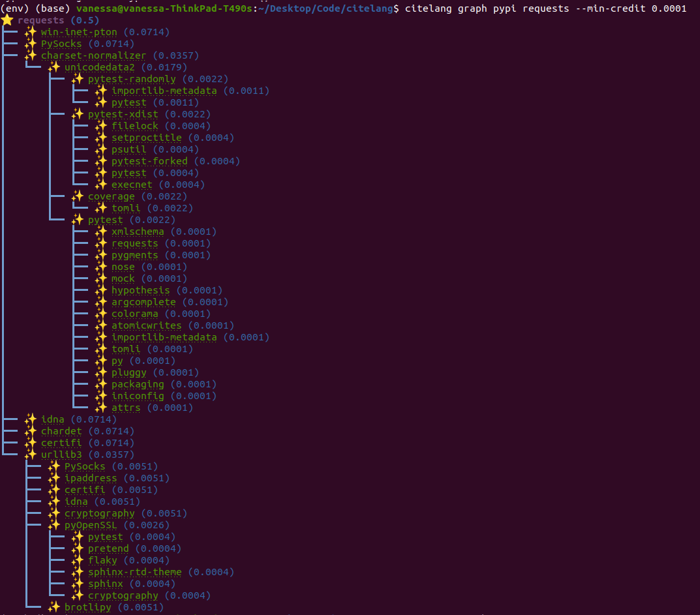Click the sparkle icon beside hypothesis
Image resolution: width=700 pixels, height=615 pixels.
[101, 290]
